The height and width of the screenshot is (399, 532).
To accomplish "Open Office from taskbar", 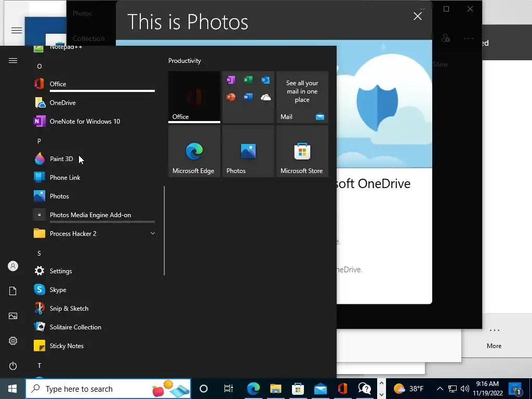I will coord(342,389).
